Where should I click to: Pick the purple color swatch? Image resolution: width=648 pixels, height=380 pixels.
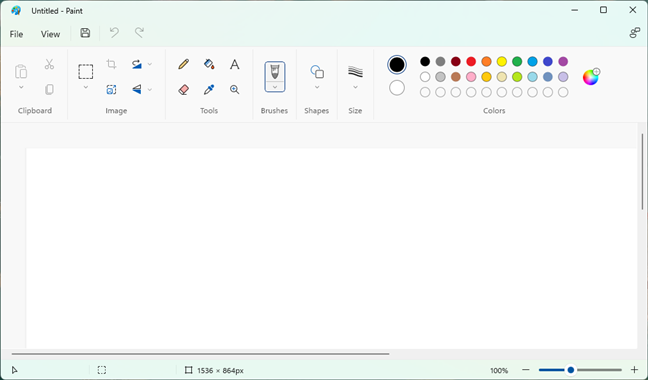tap(563, 62)
